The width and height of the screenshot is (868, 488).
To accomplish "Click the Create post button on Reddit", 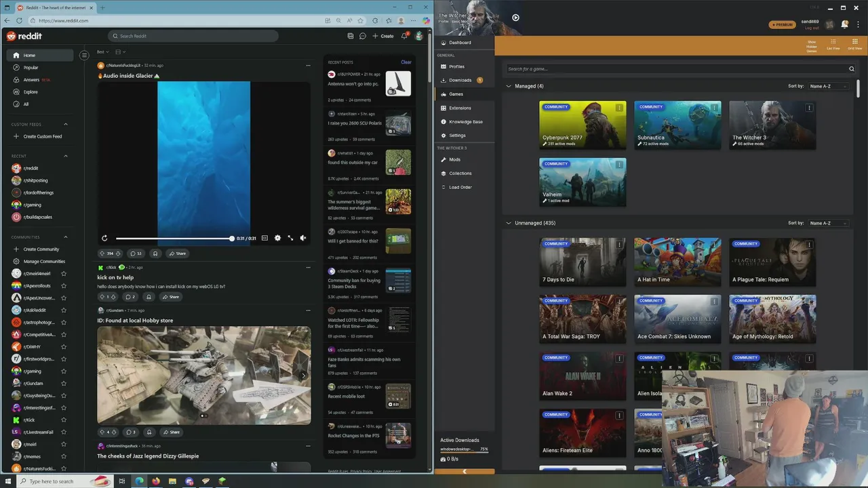I will pos(382,36).
